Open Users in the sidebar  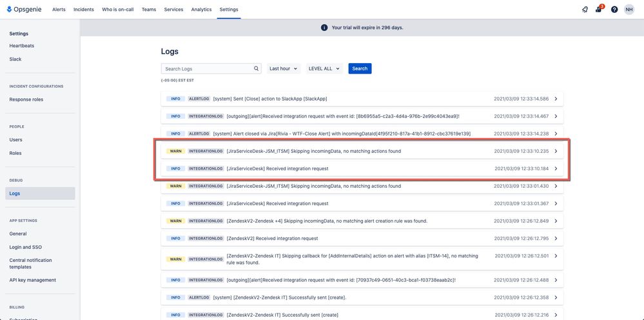[x=15, y=139]
